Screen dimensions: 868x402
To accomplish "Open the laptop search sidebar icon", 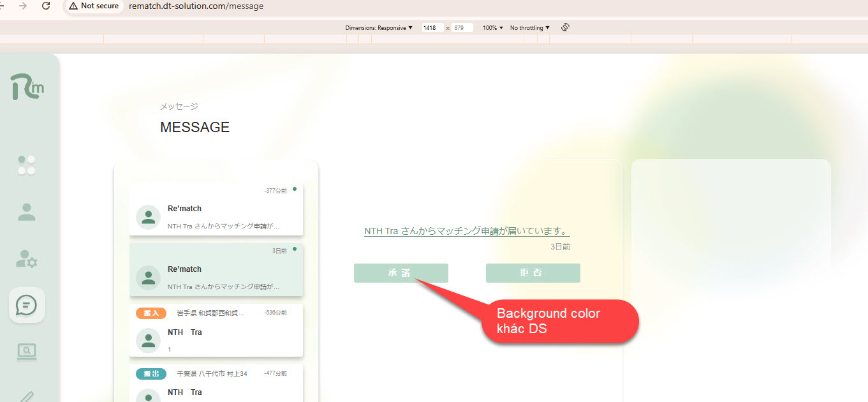I will [x=27, y=351].
